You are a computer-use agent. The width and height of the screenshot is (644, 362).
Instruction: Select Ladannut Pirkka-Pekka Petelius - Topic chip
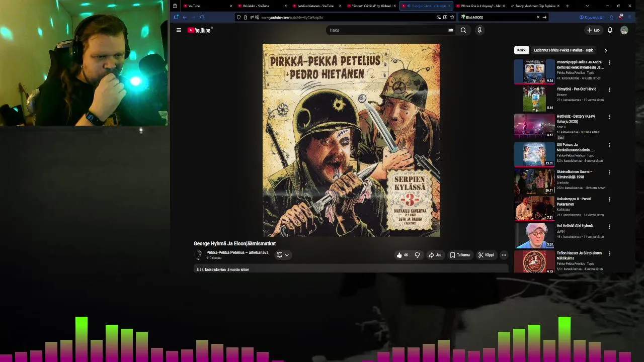pyautogui.click(x=563, y=50)
